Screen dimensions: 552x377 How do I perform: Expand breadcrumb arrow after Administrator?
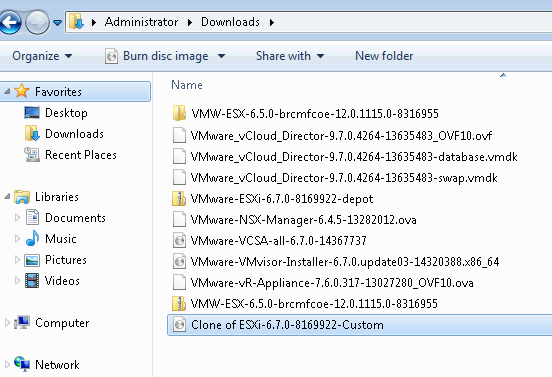click(190, 23)
